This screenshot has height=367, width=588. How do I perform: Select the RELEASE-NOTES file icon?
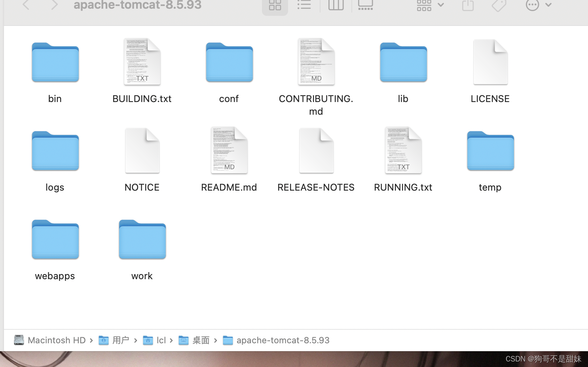coord(316,150)
